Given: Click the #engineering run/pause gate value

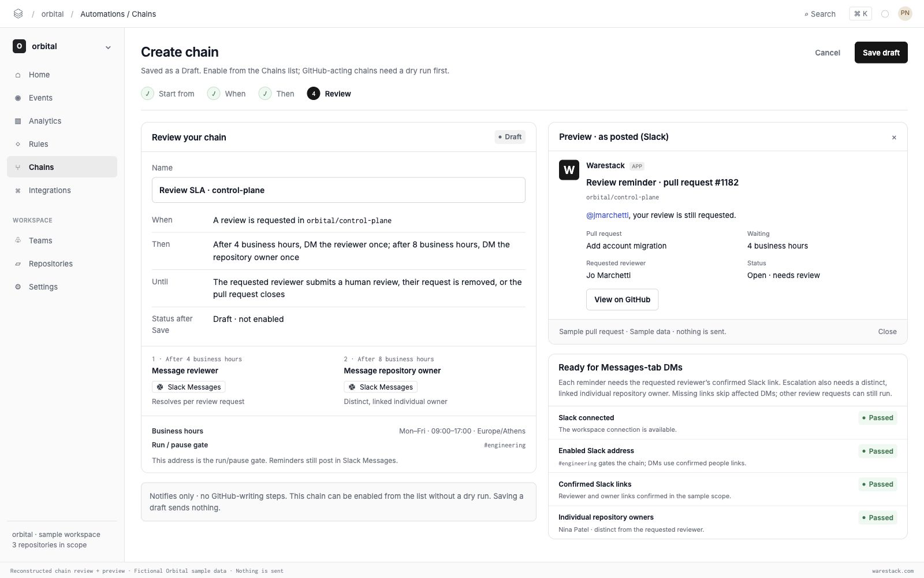Looking at the screenshot, I should [505, 445].
